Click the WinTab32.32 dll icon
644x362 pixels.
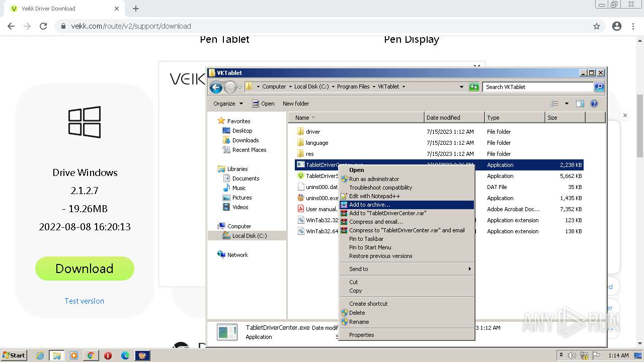point(300,220)
